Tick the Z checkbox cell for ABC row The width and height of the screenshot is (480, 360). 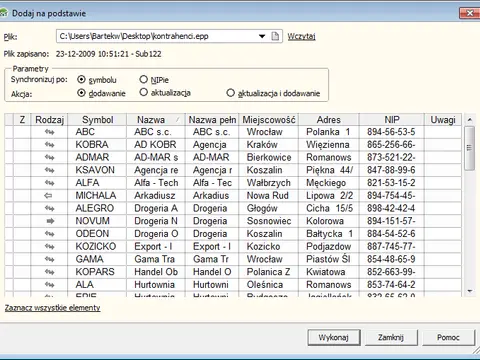(x=22, y=132)
